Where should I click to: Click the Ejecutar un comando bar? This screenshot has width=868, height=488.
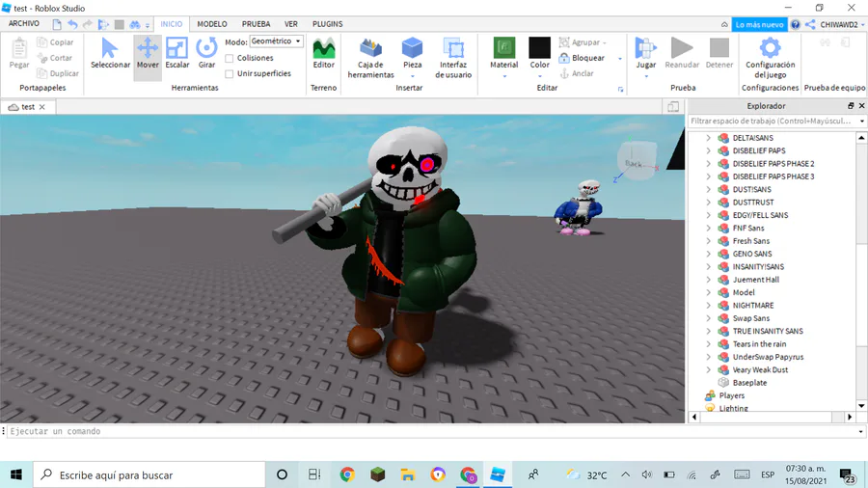tap(433, 431)
